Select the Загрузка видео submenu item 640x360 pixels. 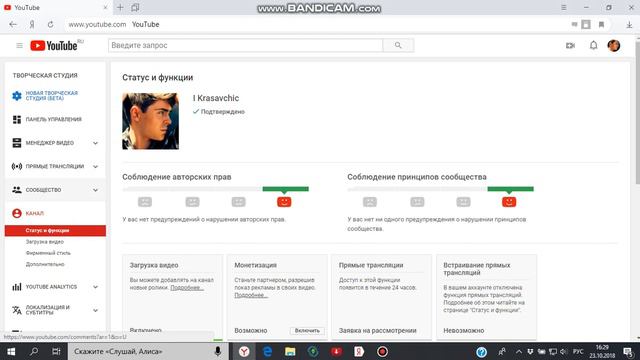[x=44, y=242]
